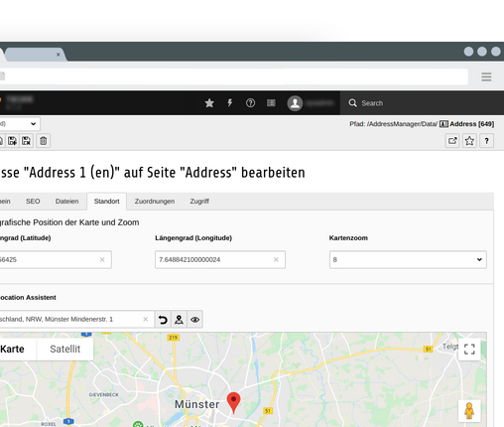The height and width of the screenshot is (427, 504).
Task: Click the Search field in top bar
Action: coord(422,103)
